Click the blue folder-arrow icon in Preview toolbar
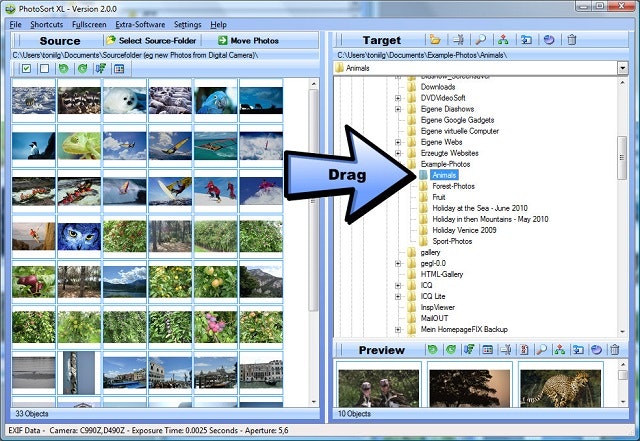 coord(578,350)
